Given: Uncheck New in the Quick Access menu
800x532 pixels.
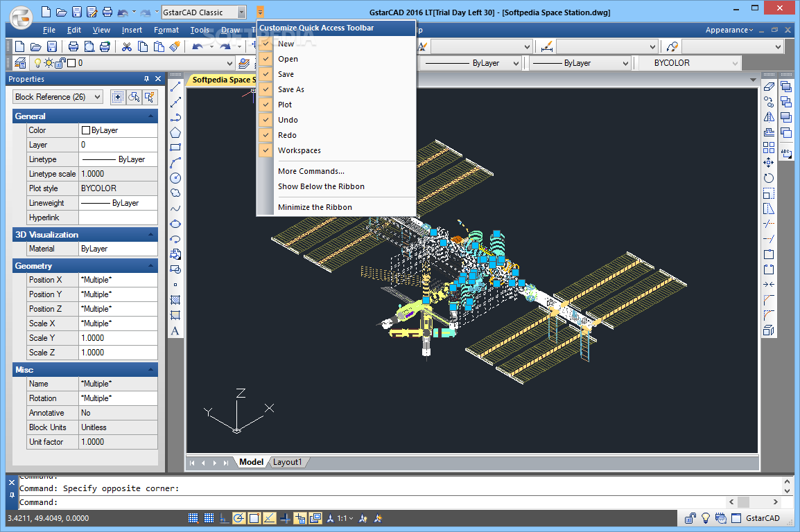Looking at the screenshot, I should tap(266, 44).
